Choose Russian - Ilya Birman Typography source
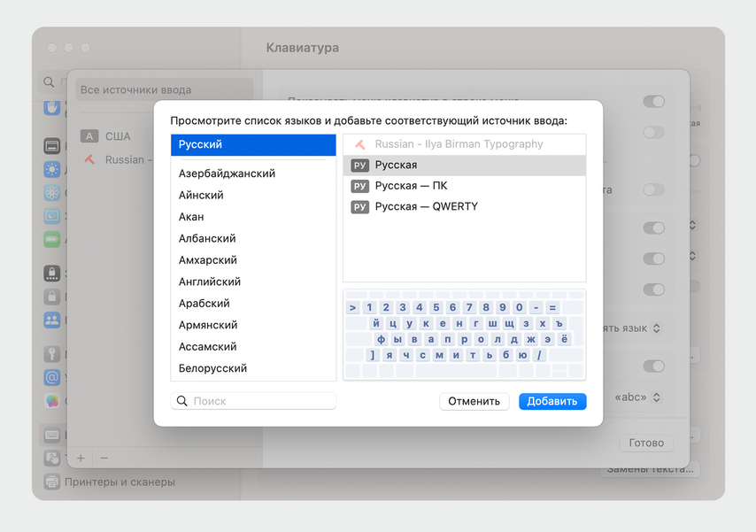The width and height of the screenshot is (756, 532). pos(464,144)
